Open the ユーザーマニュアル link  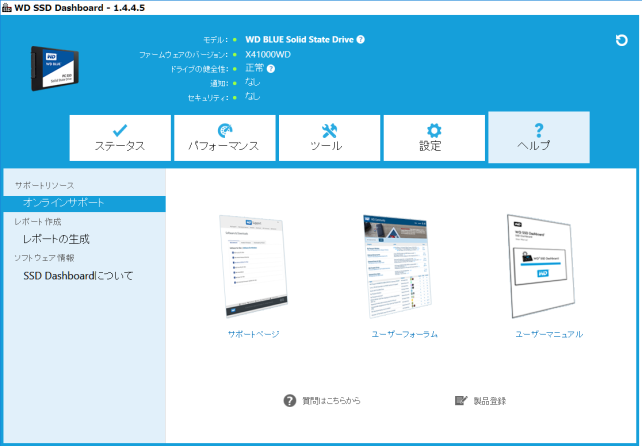[549, 334]
